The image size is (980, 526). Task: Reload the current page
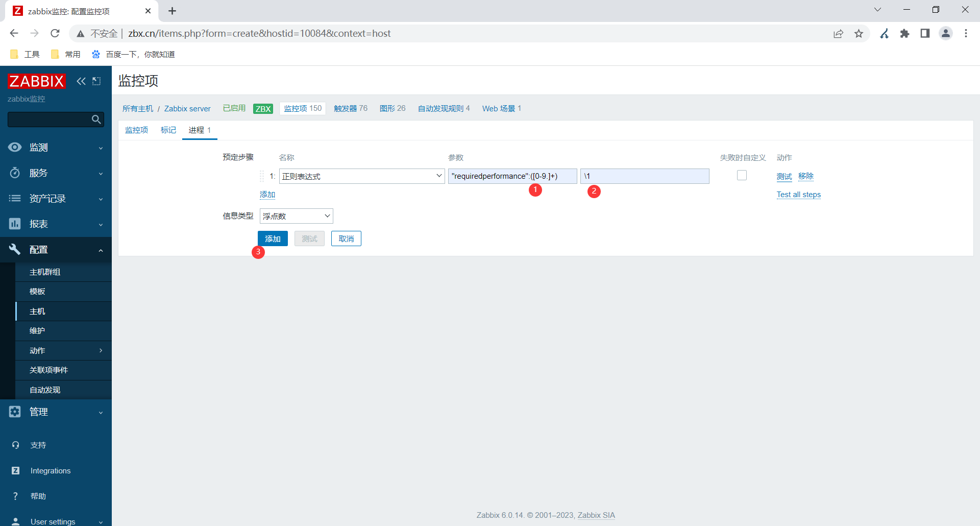pyautogui.click(x=55, y=33)
